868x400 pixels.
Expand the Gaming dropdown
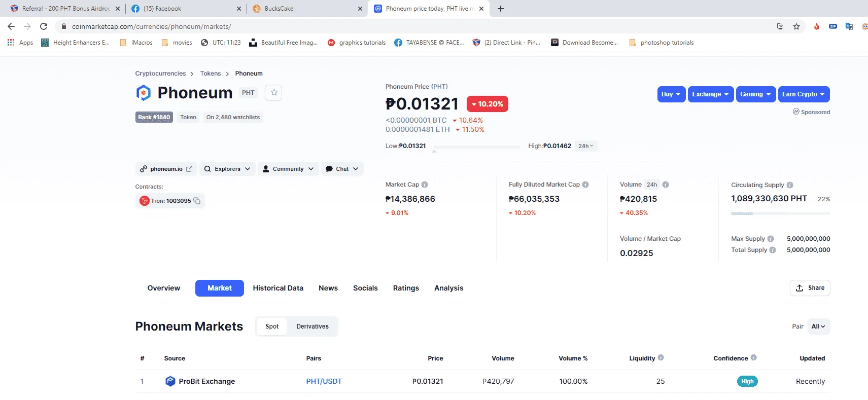756,94
